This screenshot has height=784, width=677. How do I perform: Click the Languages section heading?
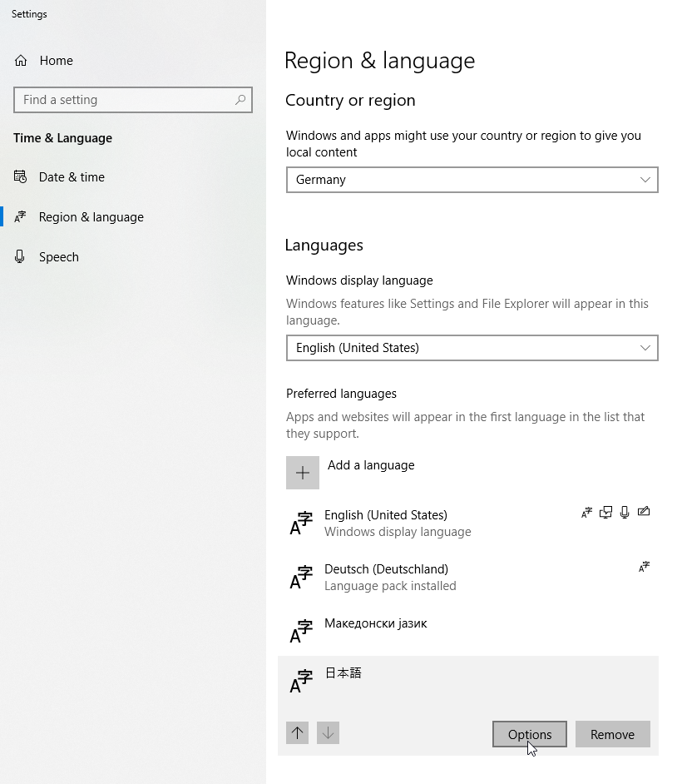click(x=324, y=245)
